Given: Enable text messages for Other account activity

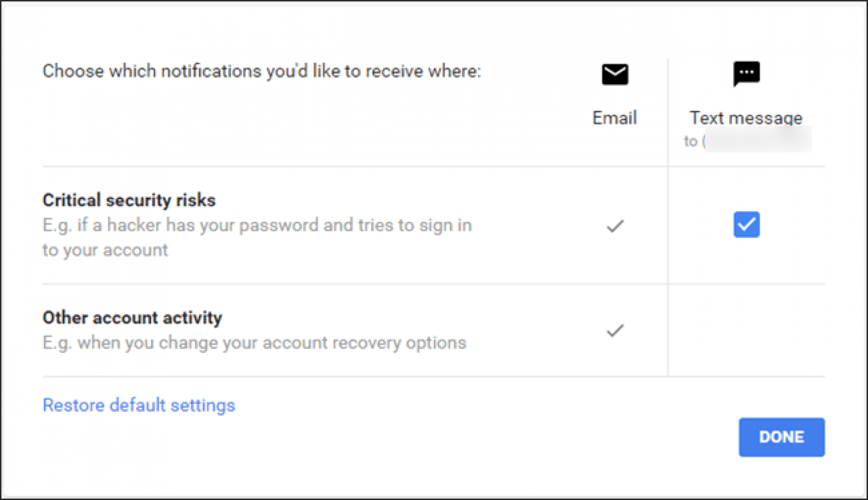Looking at the screenshot, I should [746, 330].
